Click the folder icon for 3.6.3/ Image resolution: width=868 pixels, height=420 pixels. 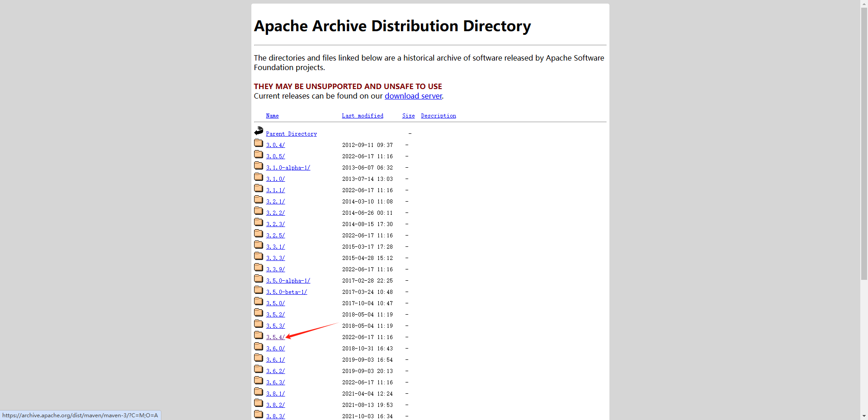pos(259,380)
